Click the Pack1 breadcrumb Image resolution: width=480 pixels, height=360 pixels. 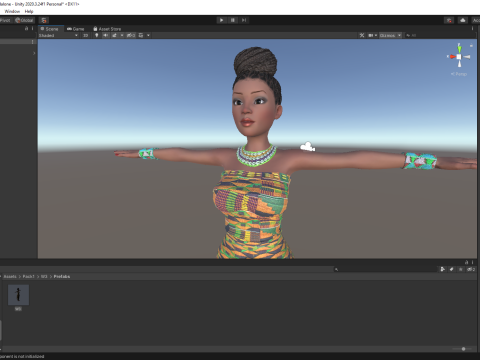pyautogui.click(x=29, y=277)
